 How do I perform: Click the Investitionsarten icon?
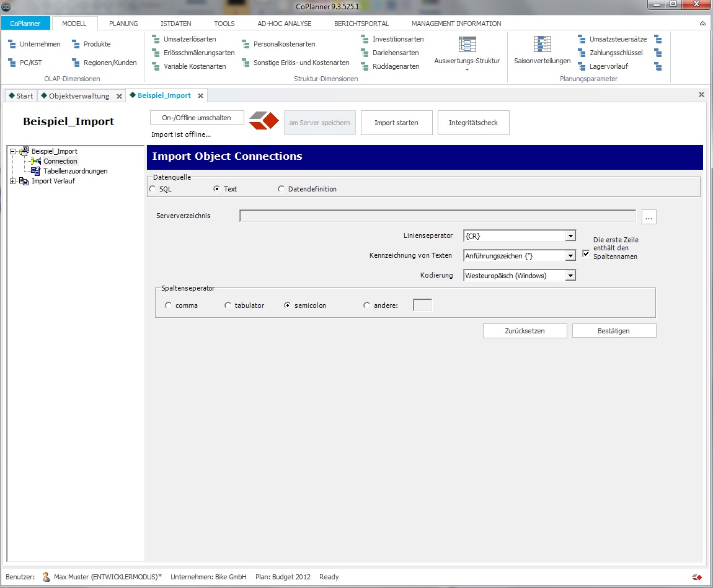(365, 39)
